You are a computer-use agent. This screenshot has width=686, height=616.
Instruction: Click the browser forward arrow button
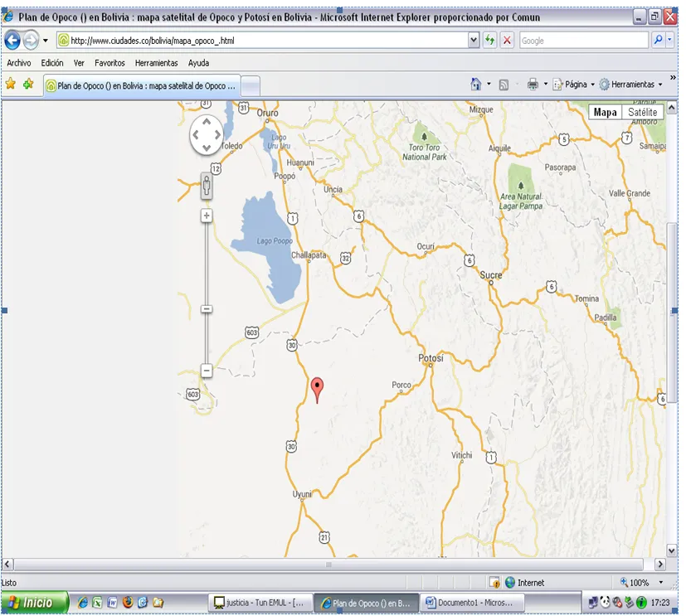pos(31,41)
